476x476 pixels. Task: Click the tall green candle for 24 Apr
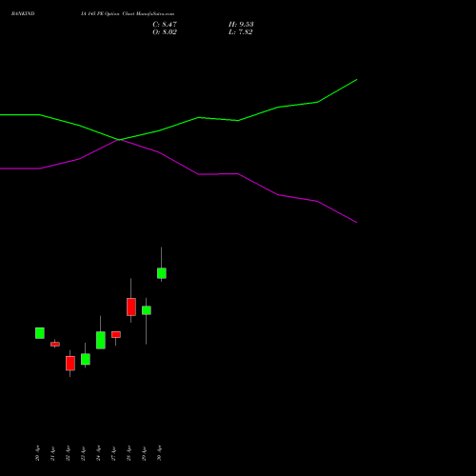pyautogui.click(x=101, y=340)
